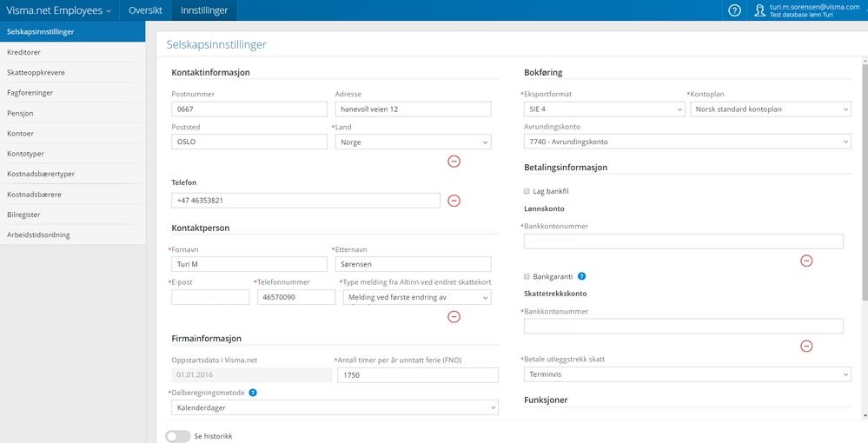The image size is (868, 443).
Task: Open Selskapsinnstillinger in the sidebar
Action: 72,31
